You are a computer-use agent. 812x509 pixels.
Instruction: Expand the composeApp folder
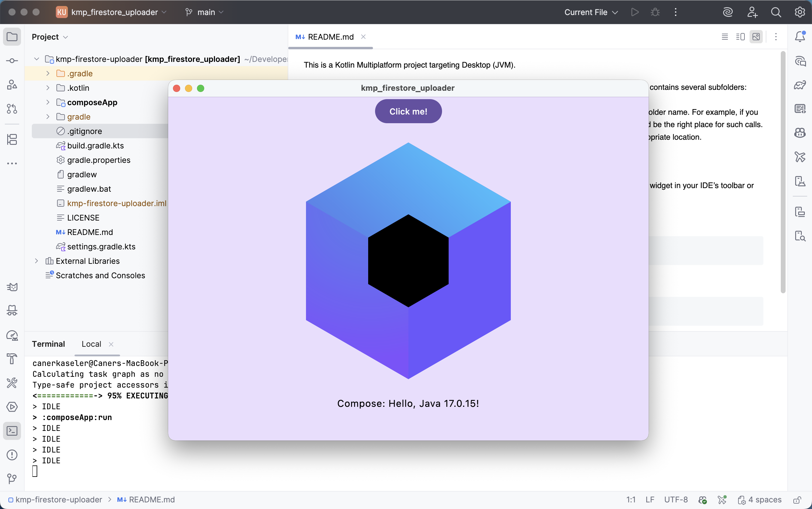click(x=48, y=102)
